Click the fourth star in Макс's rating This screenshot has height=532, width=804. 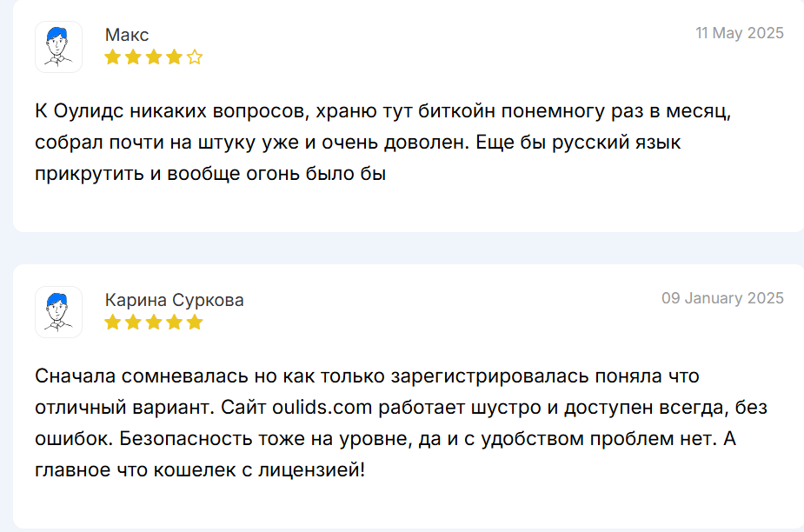point(174,57)
